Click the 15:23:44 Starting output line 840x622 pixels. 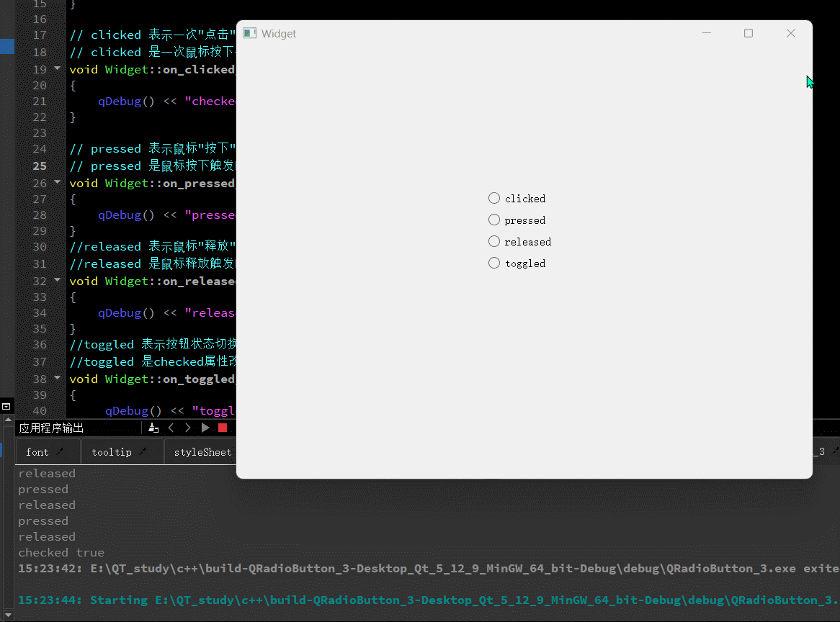(428, 600)
